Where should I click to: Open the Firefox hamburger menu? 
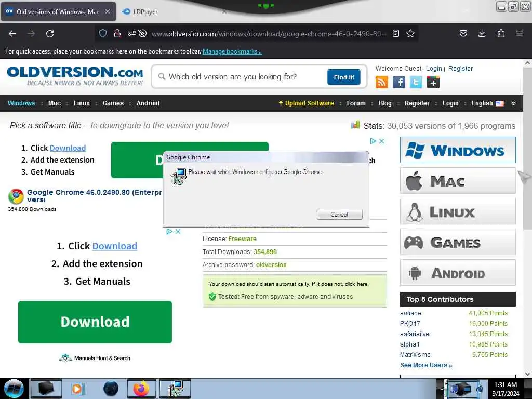click(x=520, y=33)
